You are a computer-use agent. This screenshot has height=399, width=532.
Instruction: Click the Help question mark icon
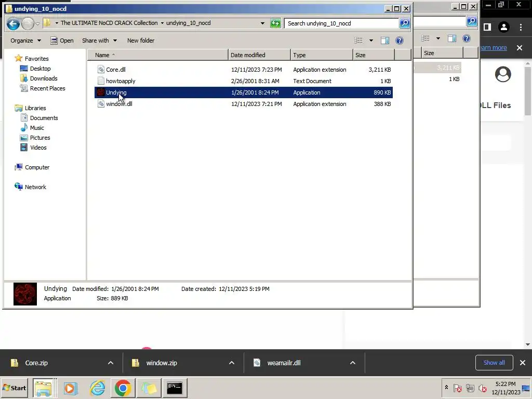(400, 41)
